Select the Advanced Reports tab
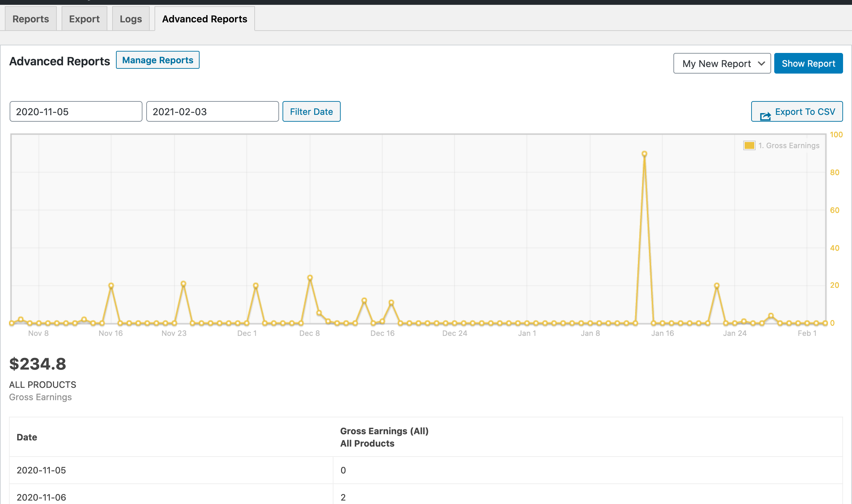This screenshot has height=504, width=852. (x=205, y=19)
